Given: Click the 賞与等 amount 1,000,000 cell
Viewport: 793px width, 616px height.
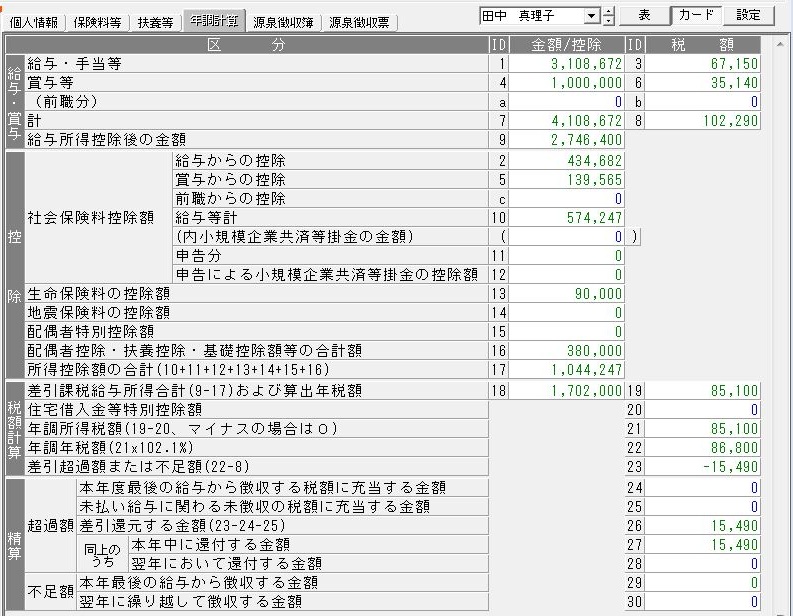Looking at the screenshot, I should coord(567,83).
